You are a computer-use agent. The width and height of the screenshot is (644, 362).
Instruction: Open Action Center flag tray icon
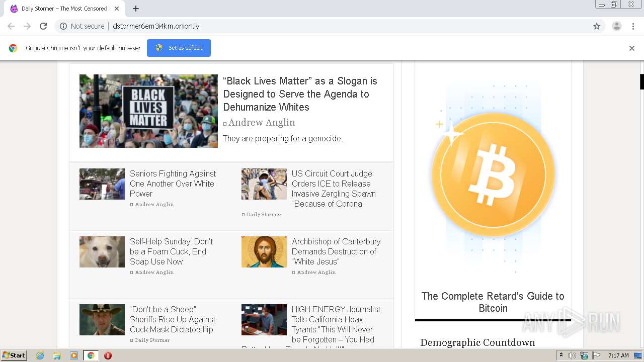click(596, 355)
